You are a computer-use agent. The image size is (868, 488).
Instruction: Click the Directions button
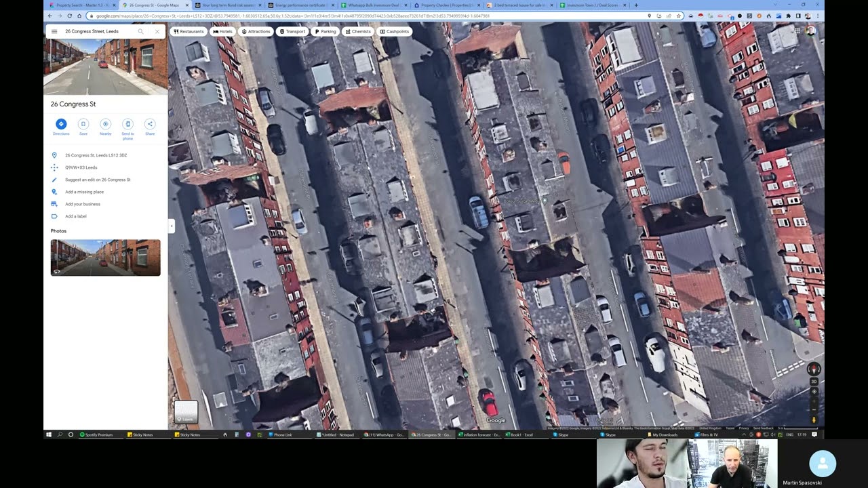click(x=61, y=124)
